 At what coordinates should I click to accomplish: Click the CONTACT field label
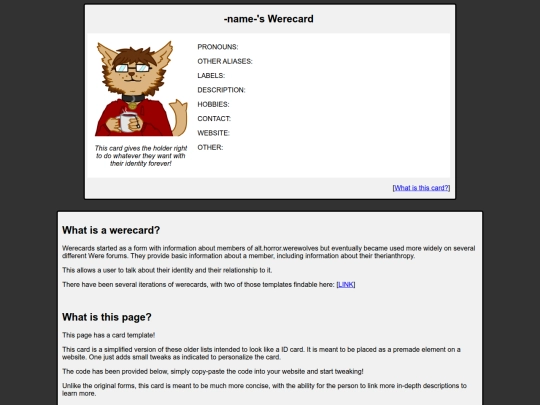point(214,118)
